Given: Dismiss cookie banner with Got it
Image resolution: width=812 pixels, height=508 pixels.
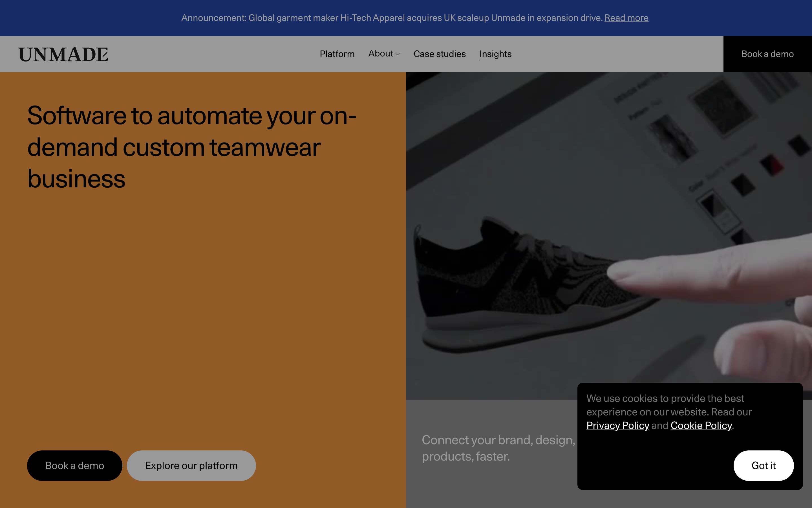Looking at the screenshot, I should pyautogui.click(x=763, y=465).
